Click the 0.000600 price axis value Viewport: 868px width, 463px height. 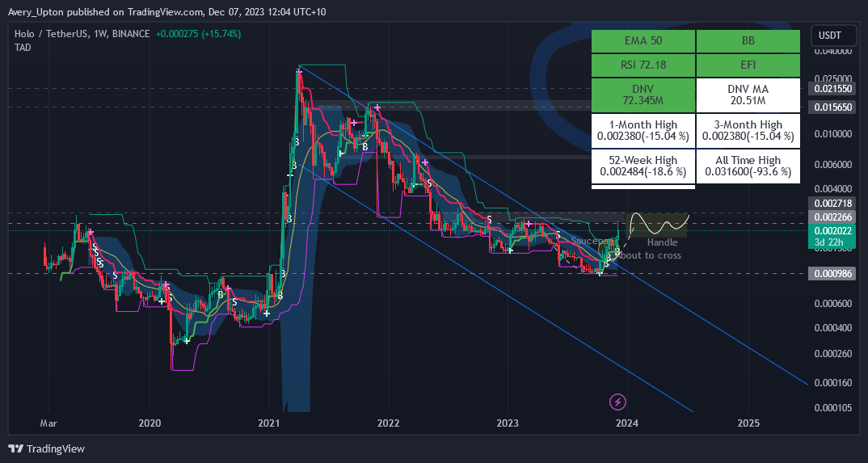point(832,303)
